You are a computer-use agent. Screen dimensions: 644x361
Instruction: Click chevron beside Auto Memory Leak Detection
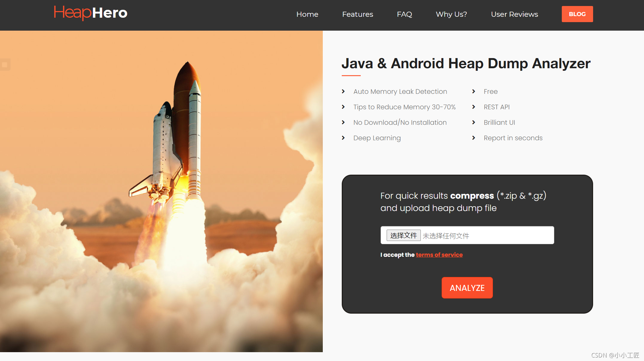[x=343, y=92]
